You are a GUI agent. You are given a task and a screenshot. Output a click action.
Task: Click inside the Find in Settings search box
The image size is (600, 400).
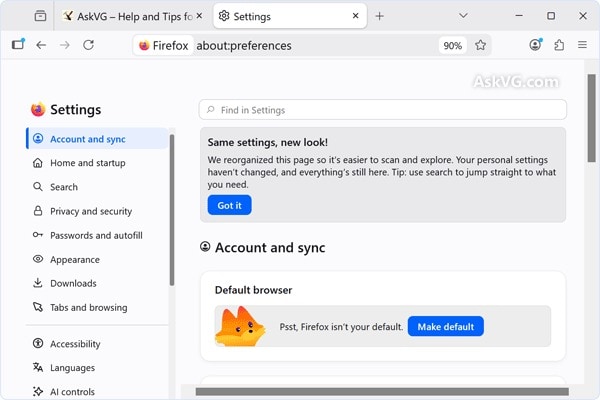383,110
